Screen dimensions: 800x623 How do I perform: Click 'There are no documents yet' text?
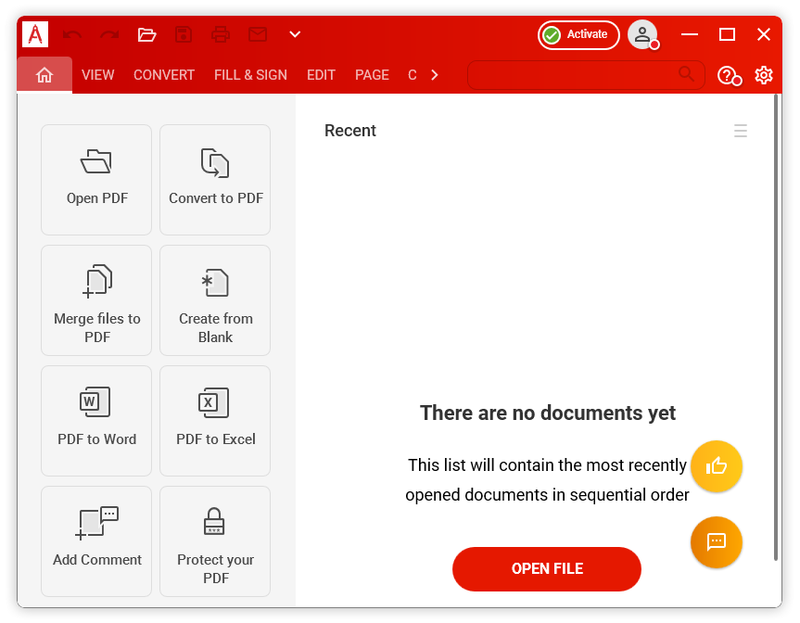tap(547, 413)
